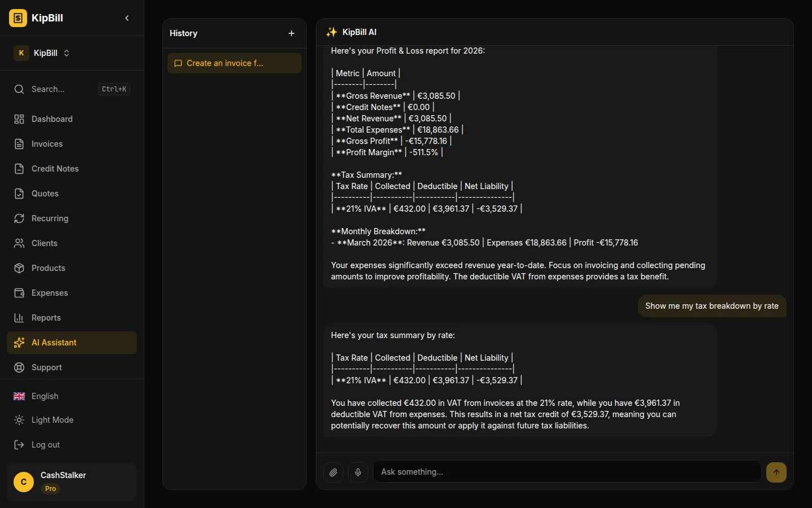Screen dimensions: 812x508
Task: Open the Dashboard page
Action: click(52, 119)
